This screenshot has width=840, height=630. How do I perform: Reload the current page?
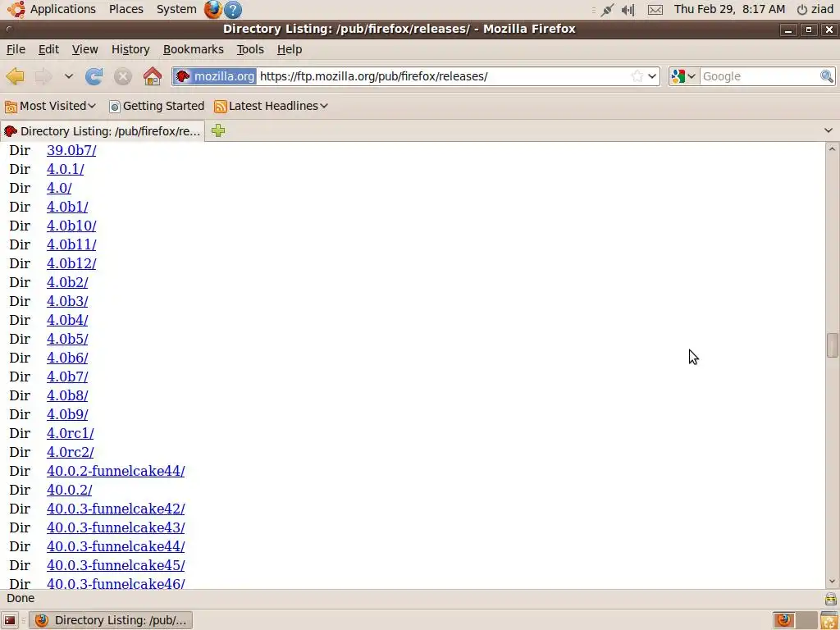tap(94, 76)
